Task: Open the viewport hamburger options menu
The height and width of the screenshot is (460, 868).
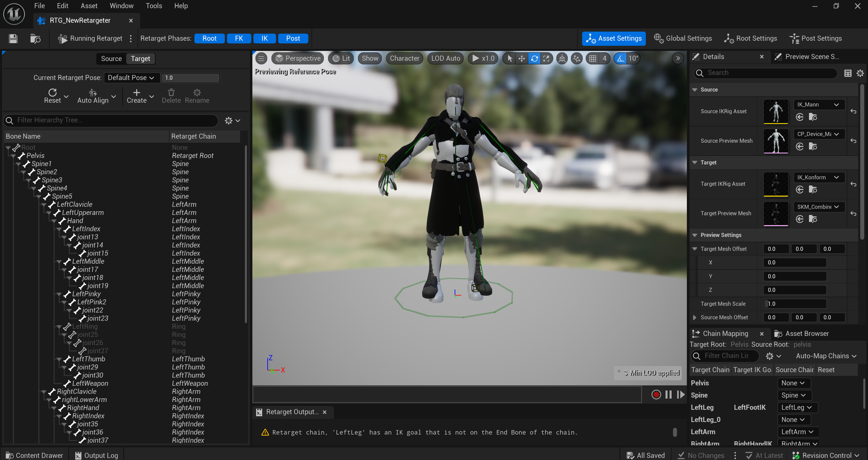Action: (x=261, y=59)
